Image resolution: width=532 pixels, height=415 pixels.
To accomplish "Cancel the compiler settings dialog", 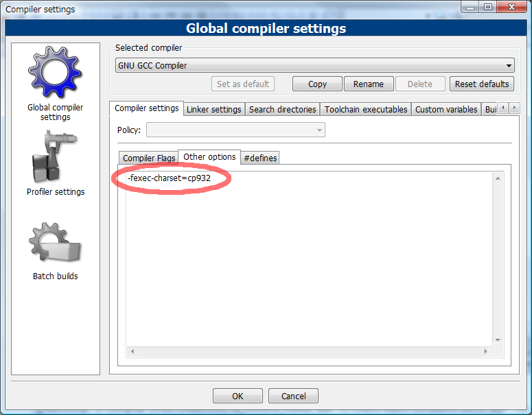I will click(294, 396).
